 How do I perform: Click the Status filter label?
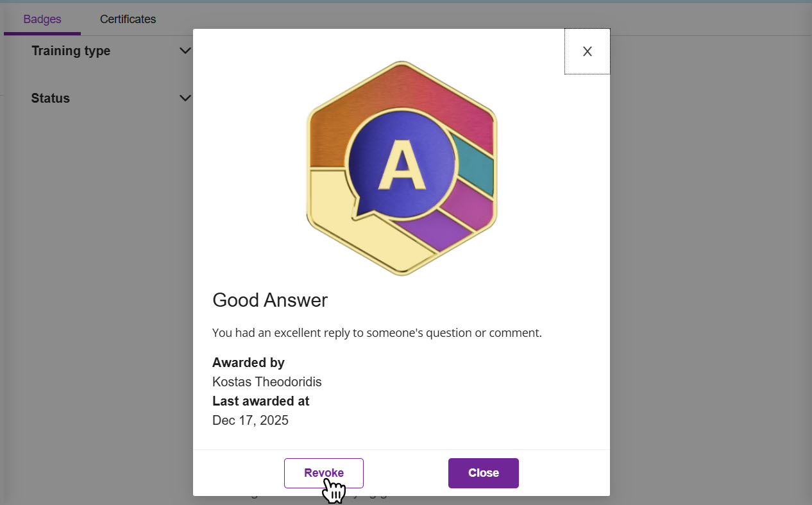click(51, 98)
